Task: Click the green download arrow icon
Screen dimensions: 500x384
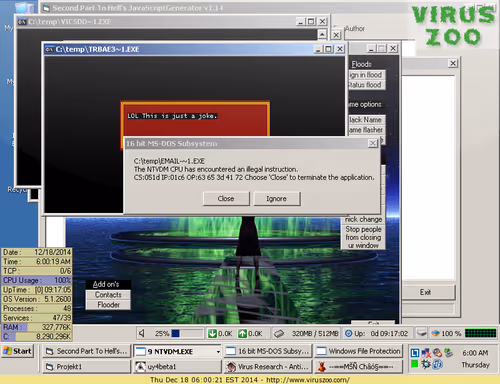Action: 212,333
